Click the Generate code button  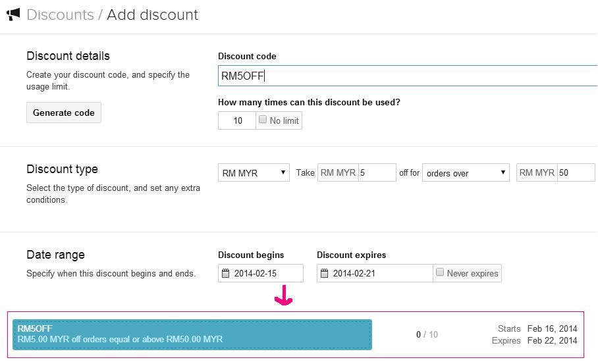[64, 113]
